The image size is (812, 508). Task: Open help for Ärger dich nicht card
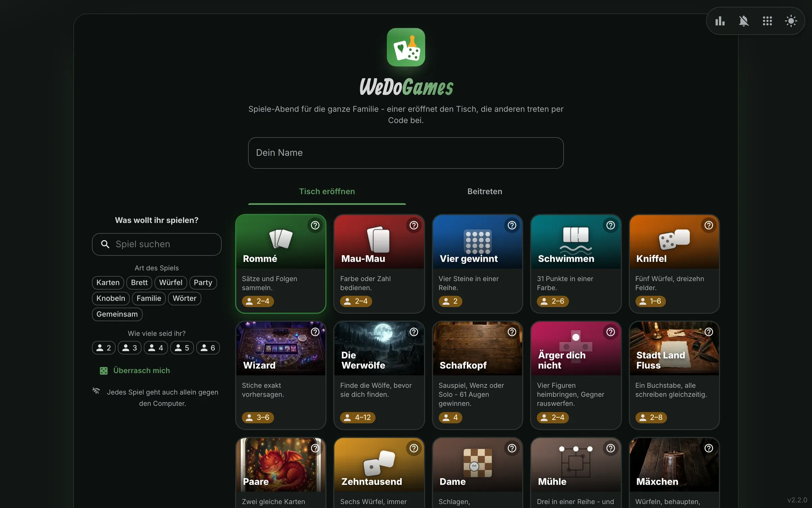(x=610, y=332)
